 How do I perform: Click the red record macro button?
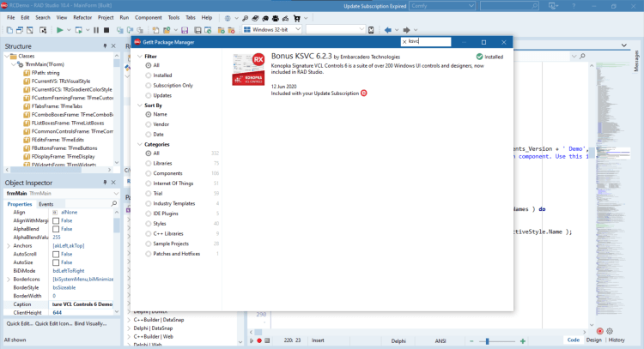259,340
